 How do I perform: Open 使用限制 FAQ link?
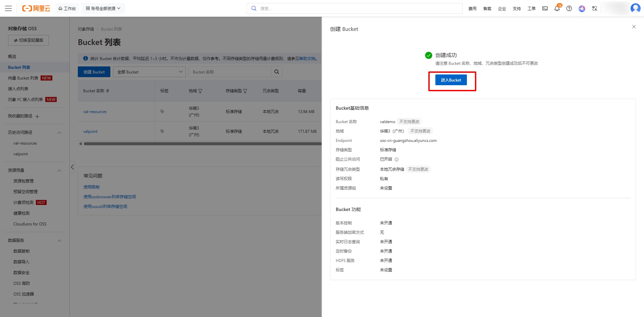point(92,187)
